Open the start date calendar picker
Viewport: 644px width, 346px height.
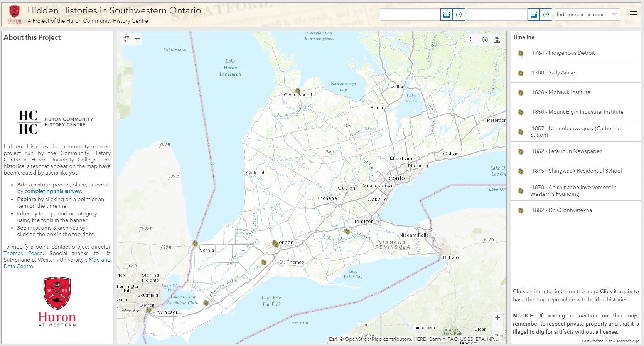pyautogui.click(x=446, y=15)
